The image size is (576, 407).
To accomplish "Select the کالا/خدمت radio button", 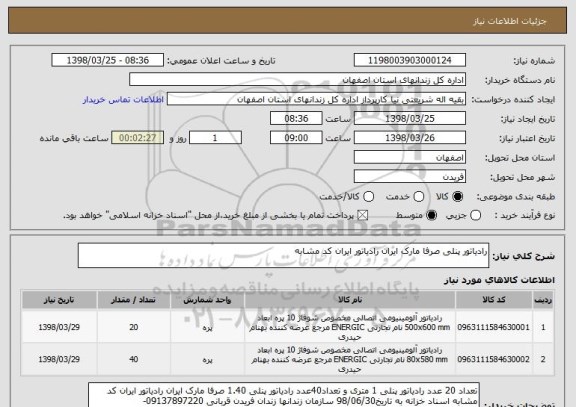I will pos(368,197).
